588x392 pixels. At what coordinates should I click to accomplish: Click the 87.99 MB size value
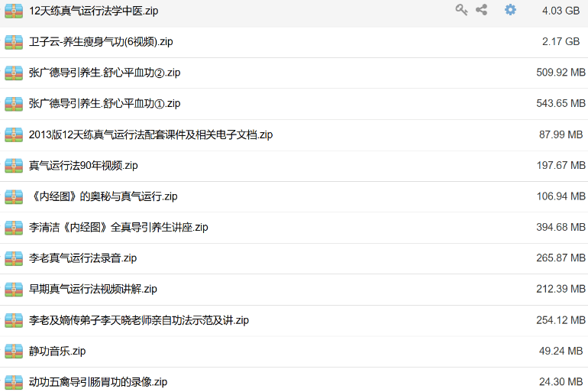pyautogui.click(x=561, y=134)
